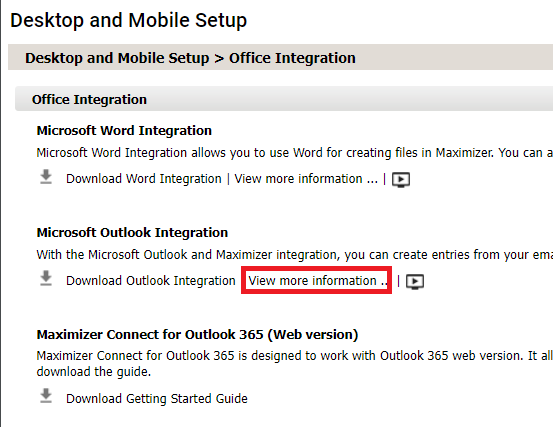Open the Download Outlook Integration link
The width and height of the screenshot is (553, 427).
[x=151, y=281]
